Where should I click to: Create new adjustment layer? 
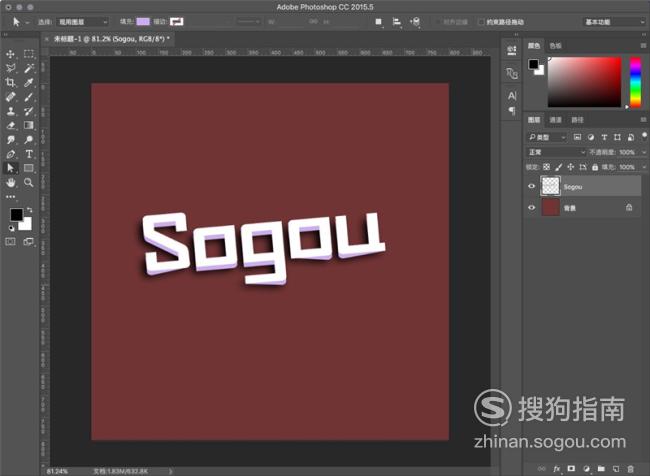point(586,469)
